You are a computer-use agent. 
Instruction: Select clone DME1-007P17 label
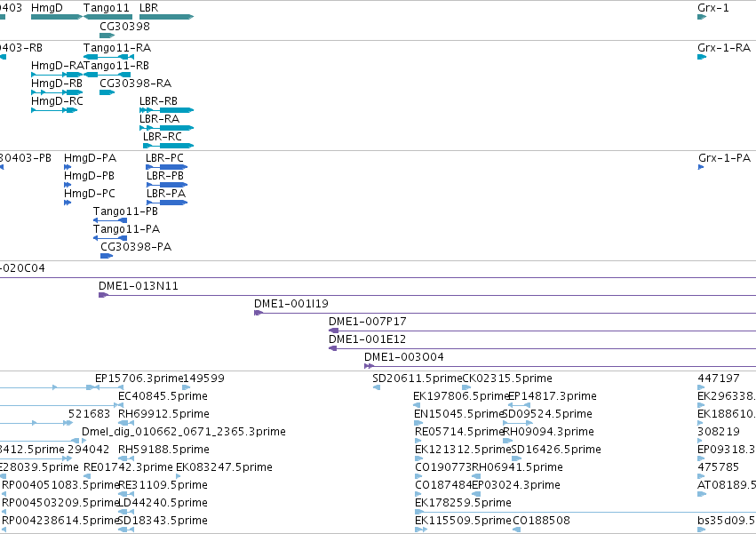(x=368, y=323)
